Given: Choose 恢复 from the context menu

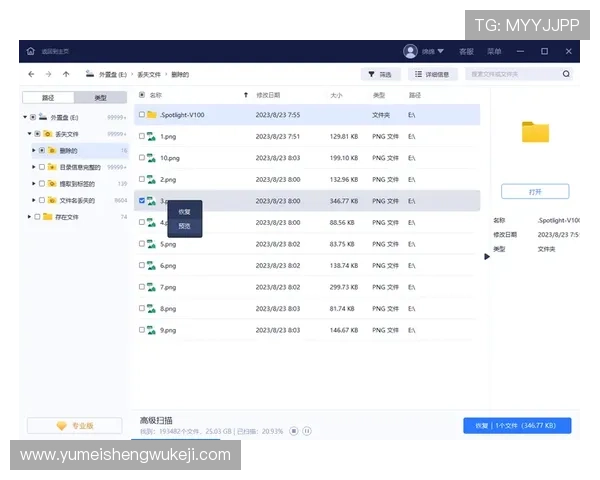Looking at the screenshot, I should coord(184,212).
